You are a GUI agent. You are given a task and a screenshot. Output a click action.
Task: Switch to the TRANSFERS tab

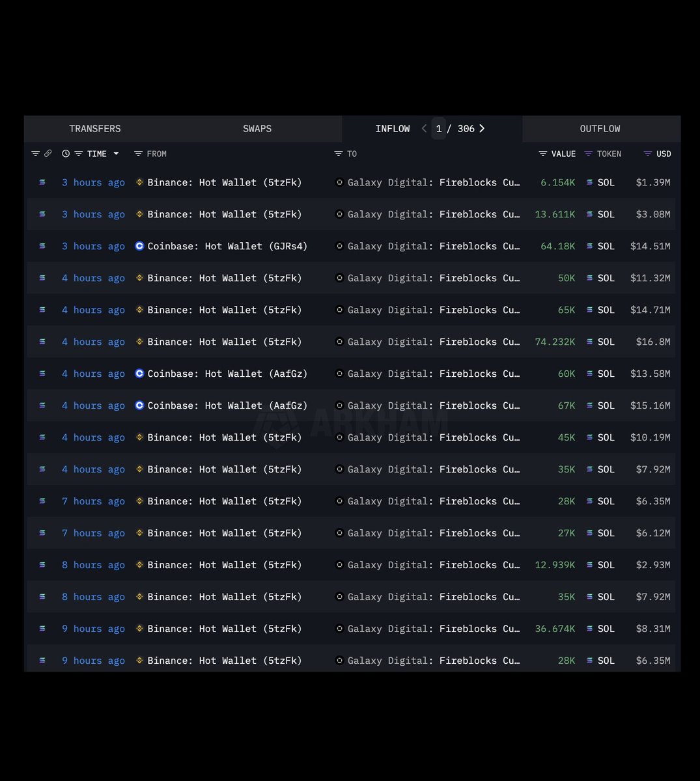95,129
